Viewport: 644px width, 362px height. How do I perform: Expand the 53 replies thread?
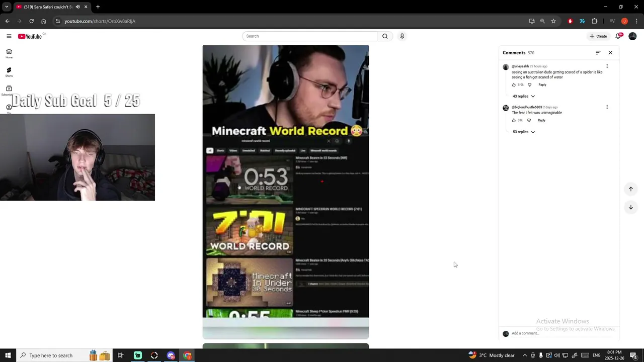coord(524,132)
